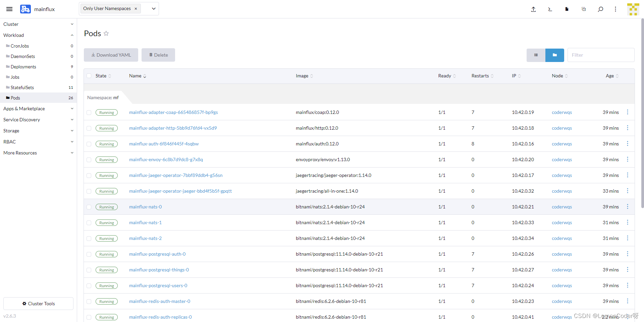644x322 pixels.
Task: Open the kubectl shell terminal icon
Action: pyautogui.click(x=550, y=9)
